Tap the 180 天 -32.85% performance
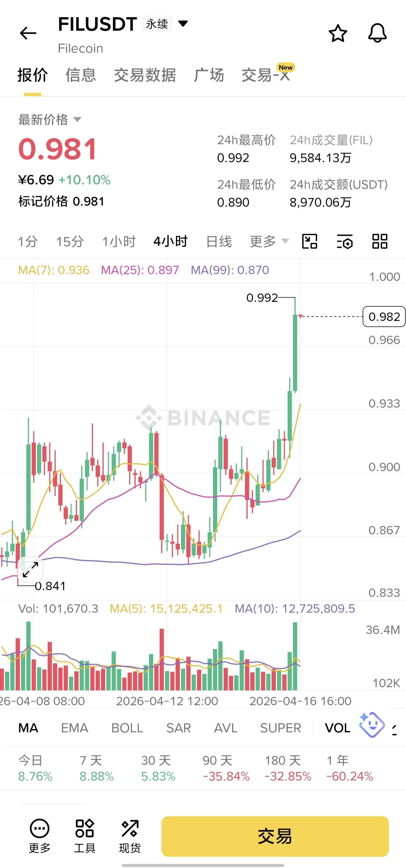The height and width of the screenshot is (868, 406). pyautogui.click(x=287, y=768)
